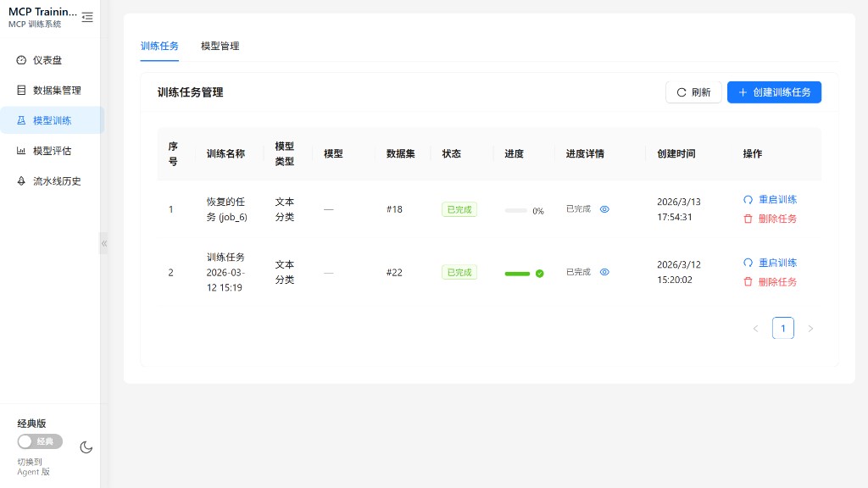Restart training for task 2026-03-12 15:19
Screen dimensions: 868x488
[770, 263]
